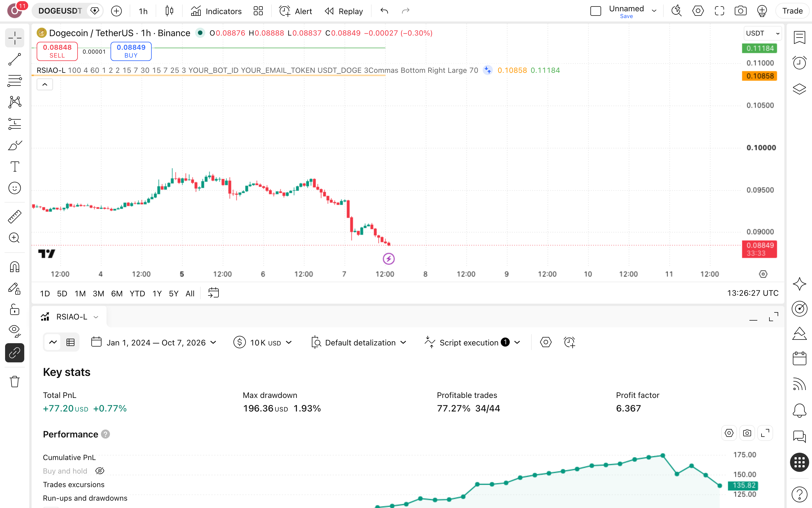Open the emoji and stickers tool
Screen dimensions: 812x508
tap(14, 188)
